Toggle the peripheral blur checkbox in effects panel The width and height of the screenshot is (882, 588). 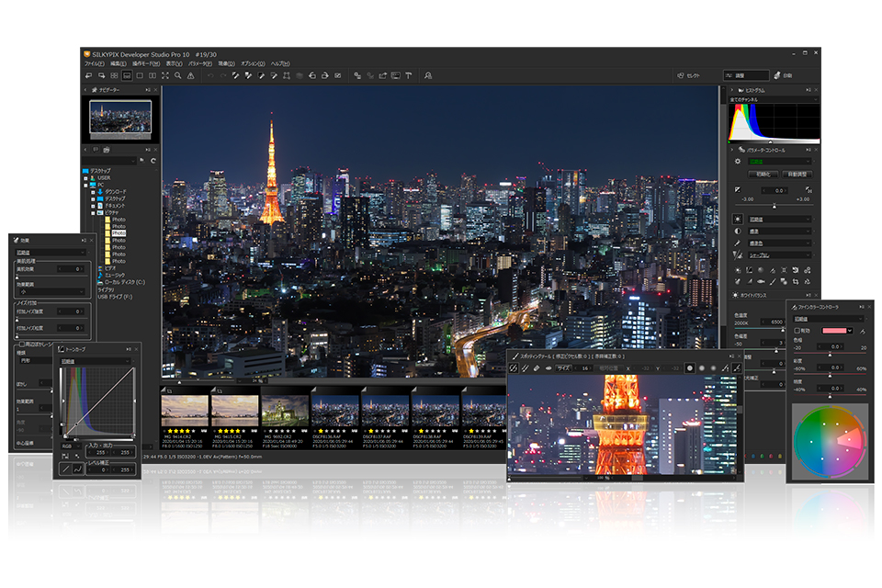[22, 344]
